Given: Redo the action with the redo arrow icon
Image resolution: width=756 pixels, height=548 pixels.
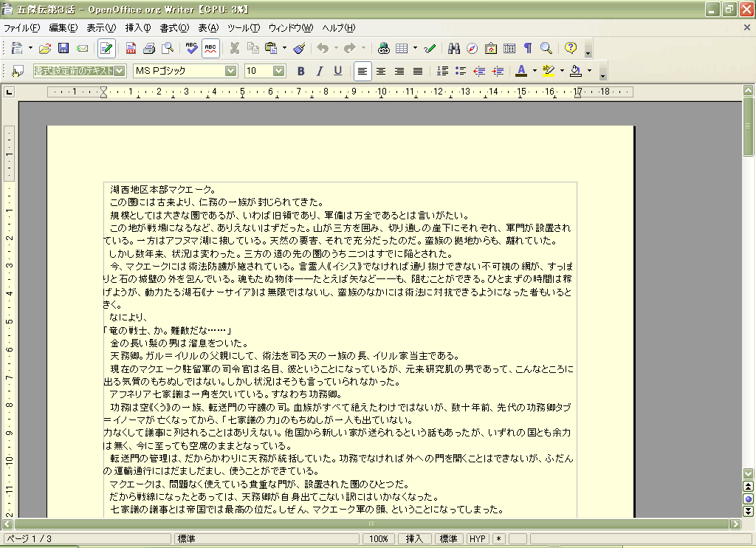Looking at the screenshot, I should pyautogui.click(x=350, y=48).
